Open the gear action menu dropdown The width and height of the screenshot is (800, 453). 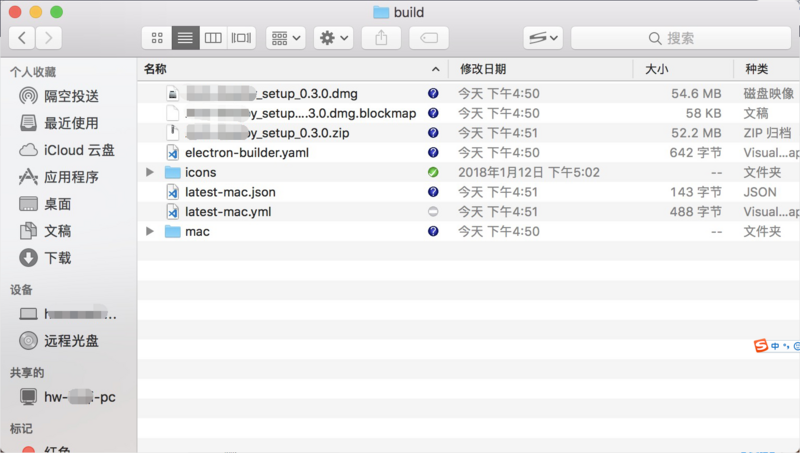333,38
